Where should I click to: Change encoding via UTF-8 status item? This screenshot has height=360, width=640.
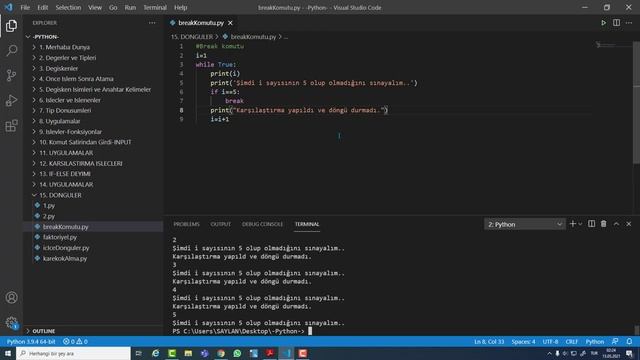click(550, 341)
